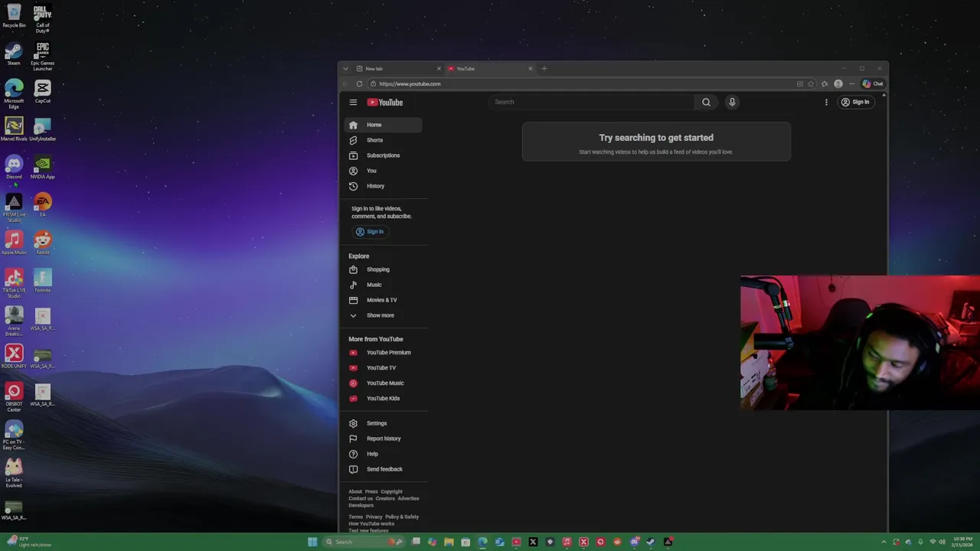The width and height of the screenshot is (980, 551).
Task: Open Movies & TV under Explore
Action: point(383,300)
